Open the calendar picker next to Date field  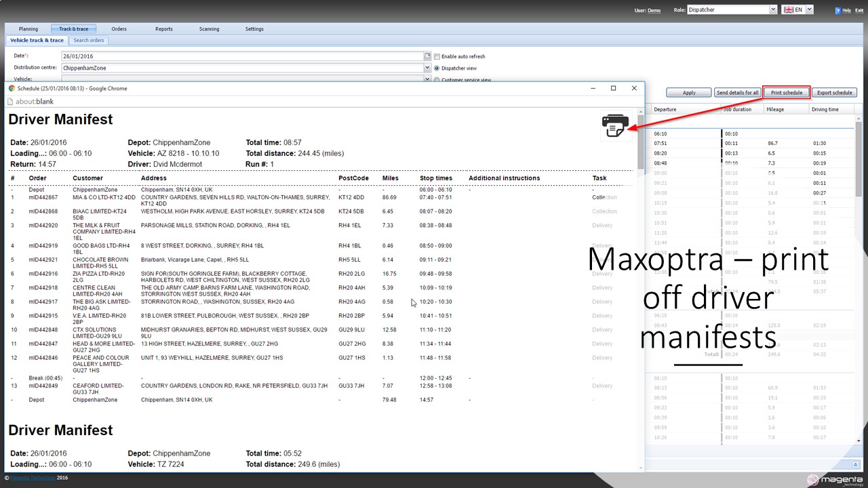[427, 56]
